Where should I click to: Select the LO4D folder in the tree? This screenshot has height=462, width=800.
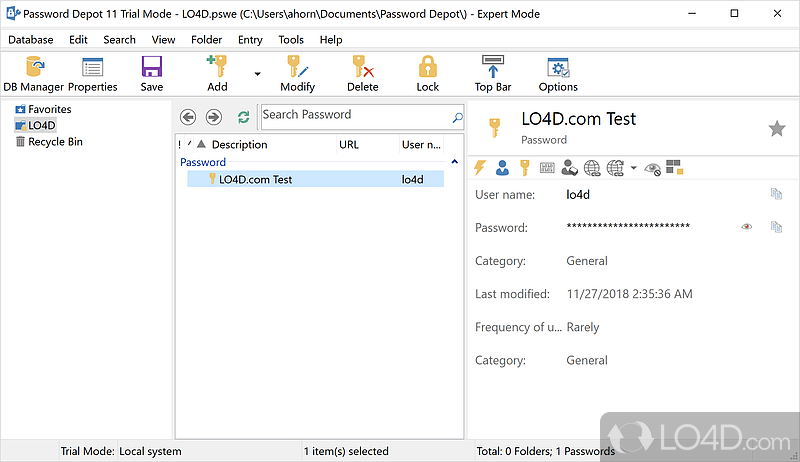click(35, 125)
